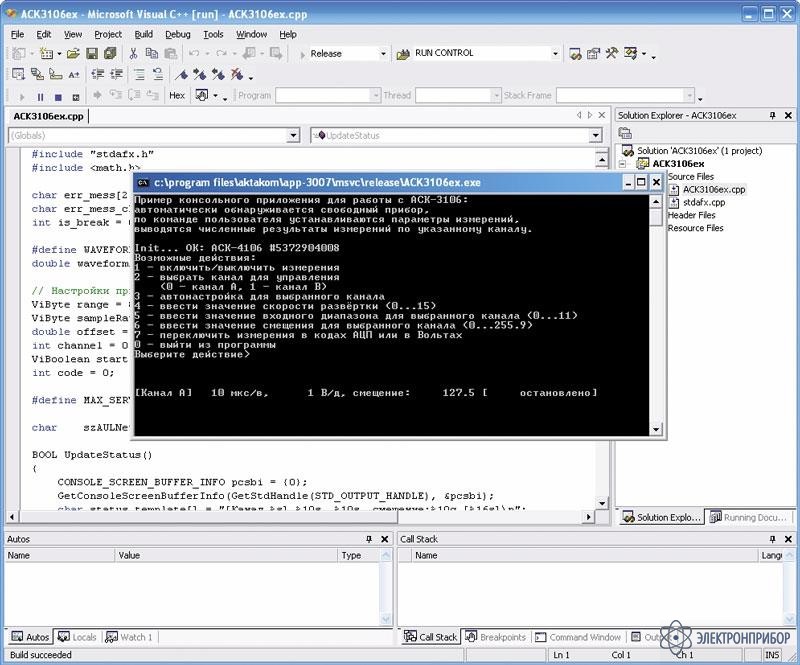Pin the Solution Explorer panel
Image resolution: width=800 pixels, height=665 pixels.
click(x=772, y=116)
